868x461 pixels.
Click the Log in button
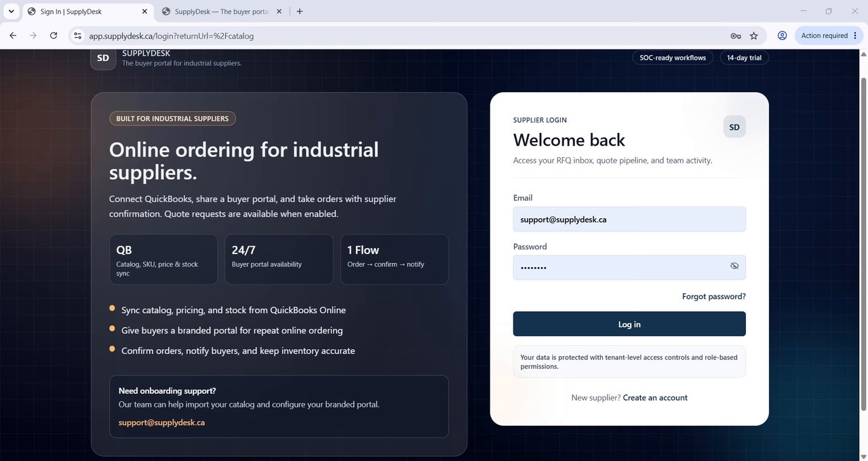coord(629,324)
